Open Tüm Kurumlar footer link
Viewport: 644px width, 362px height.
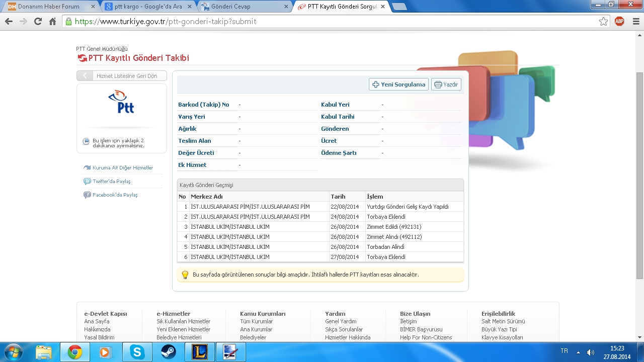(256, 321)
